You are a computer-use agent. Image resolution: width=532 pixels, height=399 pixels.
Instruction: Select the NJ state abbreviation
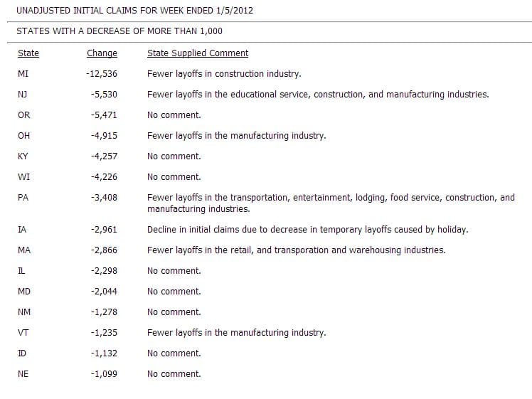(x=23, y=95)
